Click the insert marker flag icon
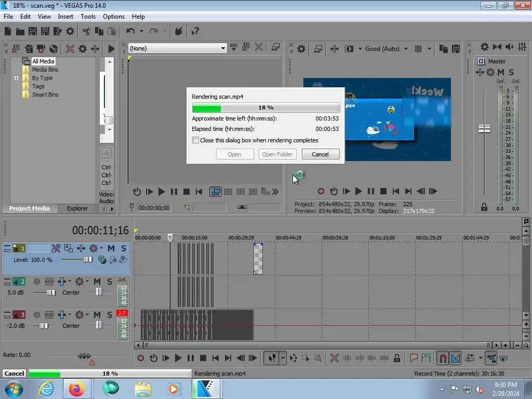This screenshot has height=399, width=532. tap(414, 358)
